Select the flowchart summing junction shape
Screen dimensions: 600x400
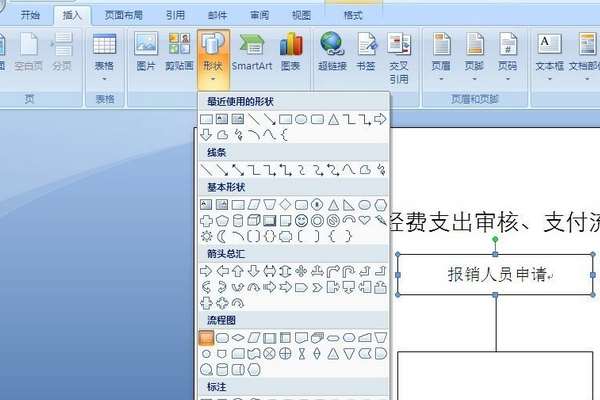269,354
